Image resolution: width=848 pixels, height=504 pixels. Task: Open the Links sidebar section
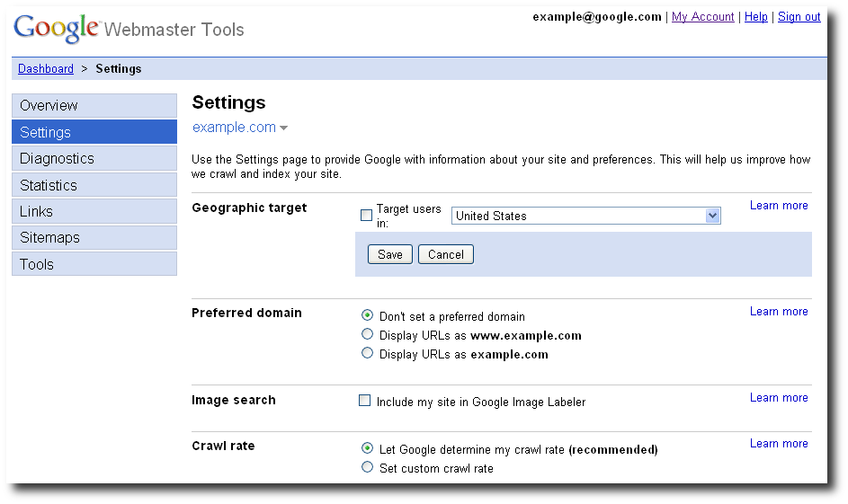pos(94,211)
